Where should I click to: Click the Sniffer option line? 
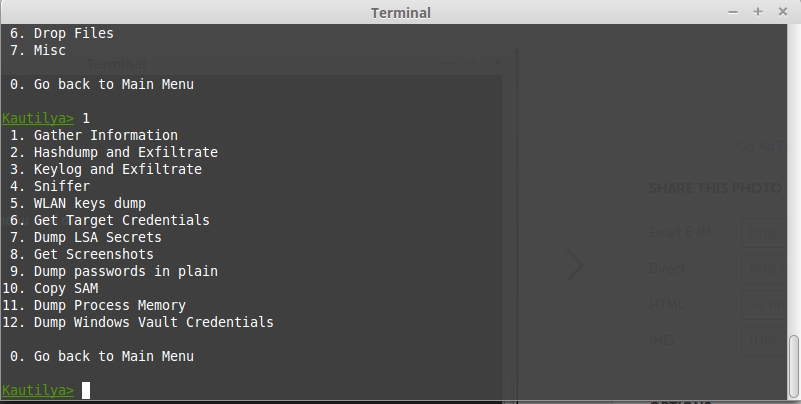click(x=50, y=186)
